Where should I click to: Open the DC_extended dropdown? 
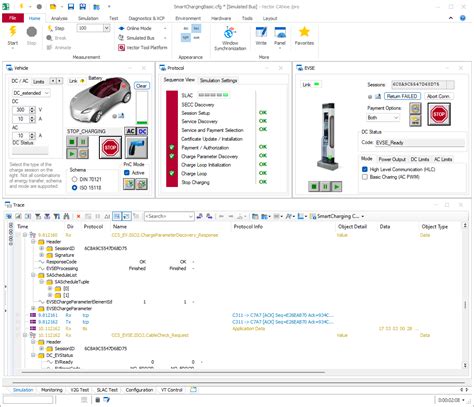[31, 93]
